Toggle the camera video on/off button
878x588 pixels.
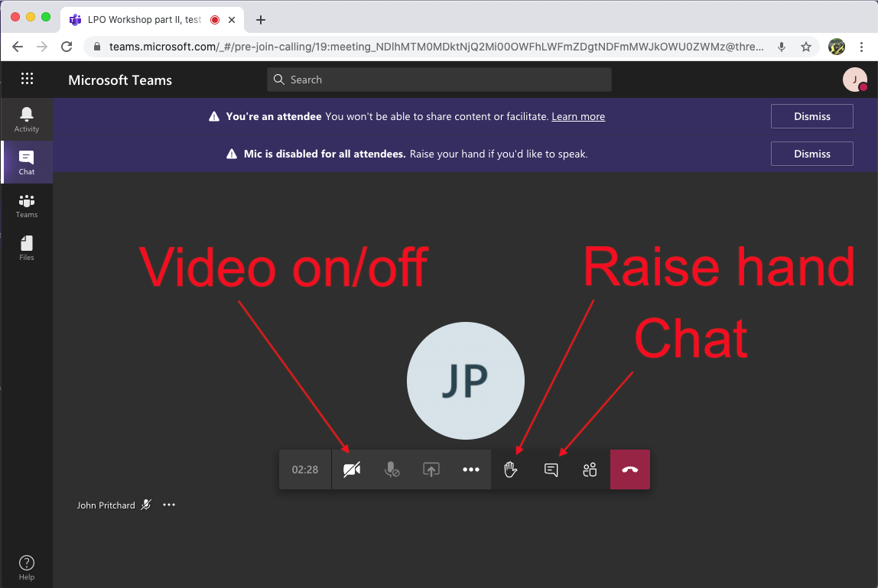click(352, 469)
